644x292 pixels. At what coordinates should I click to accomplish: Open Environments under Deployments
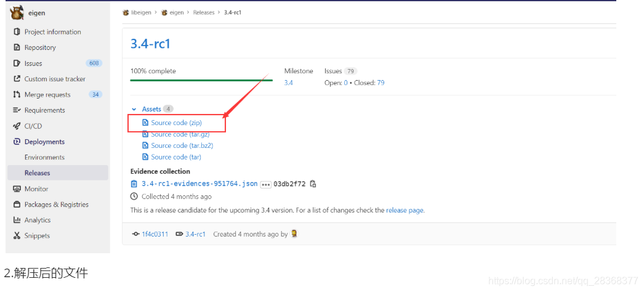point(44,157)
